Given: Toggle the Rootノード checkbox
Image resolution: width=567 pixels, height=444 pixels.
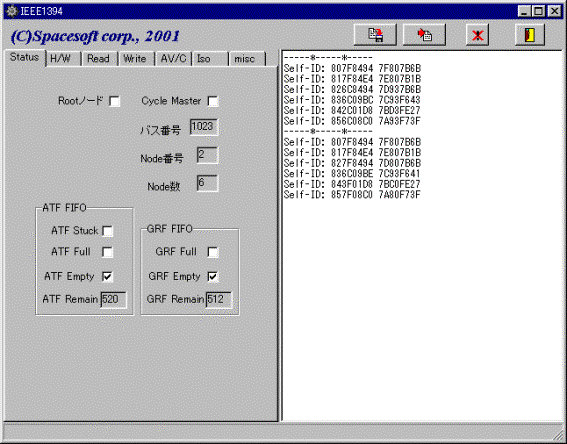Looking at the screenshot, I should 114,101.
